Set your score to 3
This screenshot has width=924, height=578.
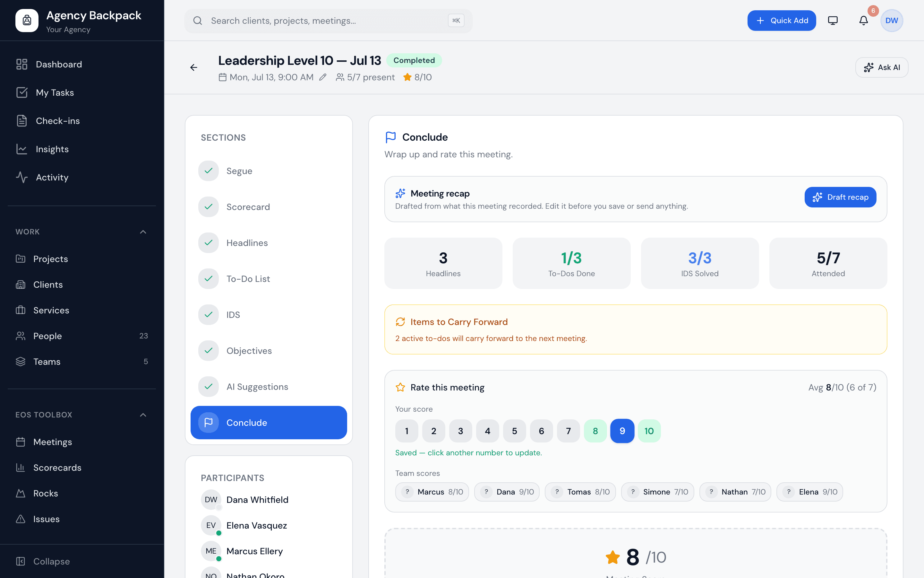pos(460,431)
